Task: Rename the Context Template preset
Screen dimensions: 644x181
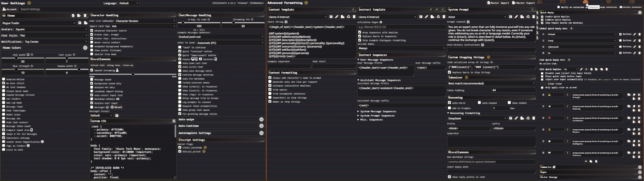Action: click(337, 17)
